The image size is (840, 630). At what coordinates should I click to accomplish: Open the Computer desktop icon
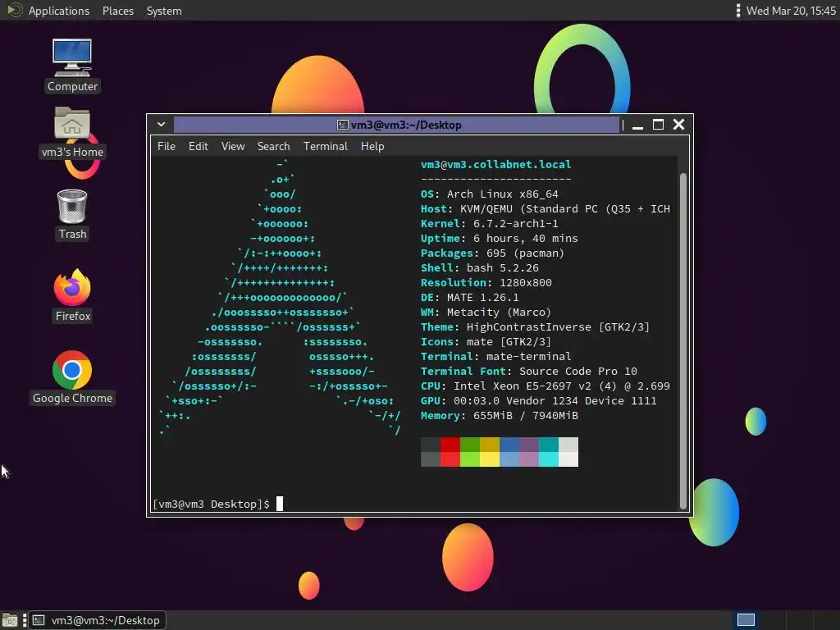click(x=72, y=66)
